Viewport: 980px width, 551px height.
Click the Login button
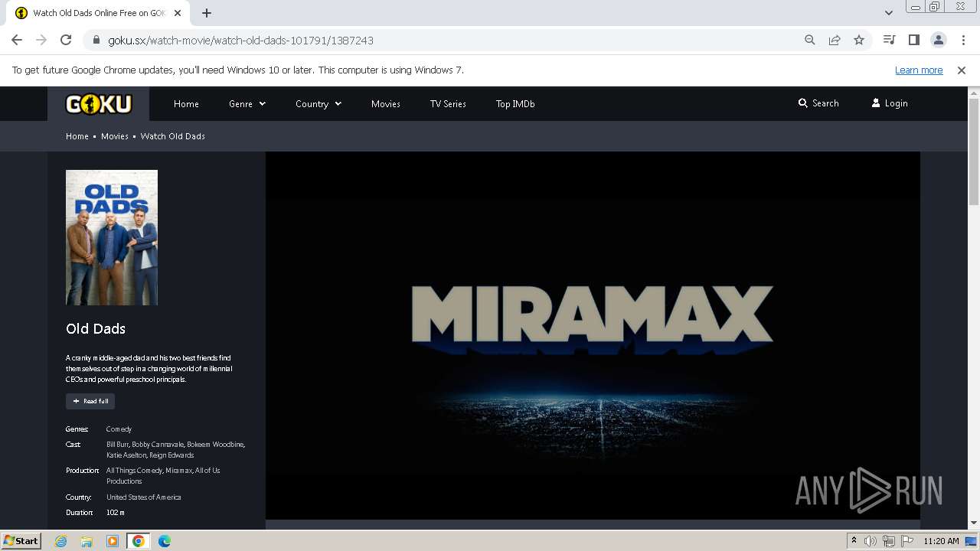coord(890,103)
